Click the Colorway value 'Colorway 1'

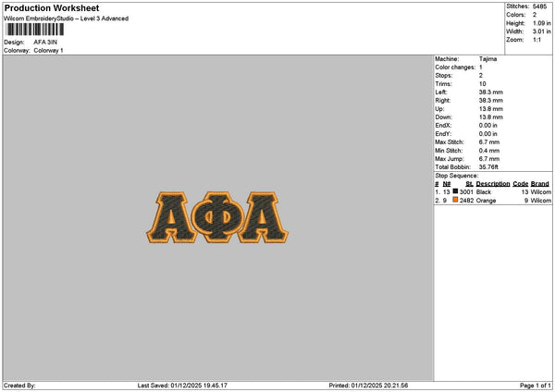click(48, 51)
